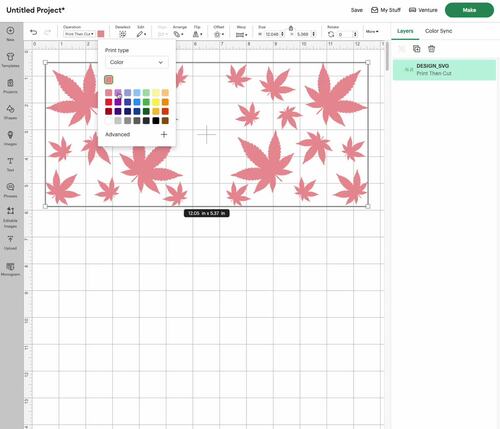
Task: Choose the navy blue swatch
Action: tap(127, 111)
